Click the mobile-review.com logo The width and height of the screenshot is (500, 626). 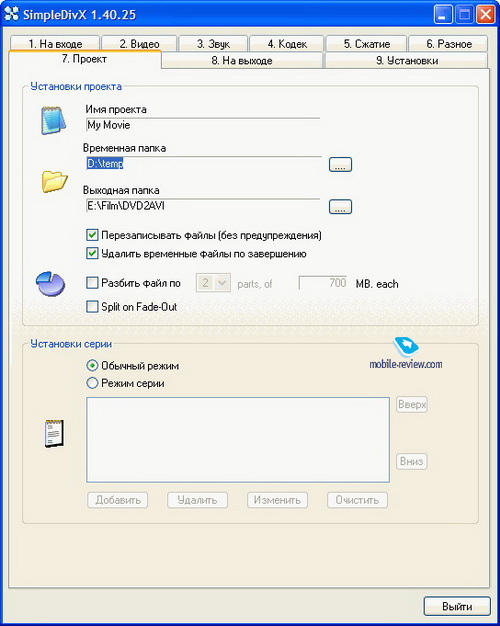[x=405, y=354]
